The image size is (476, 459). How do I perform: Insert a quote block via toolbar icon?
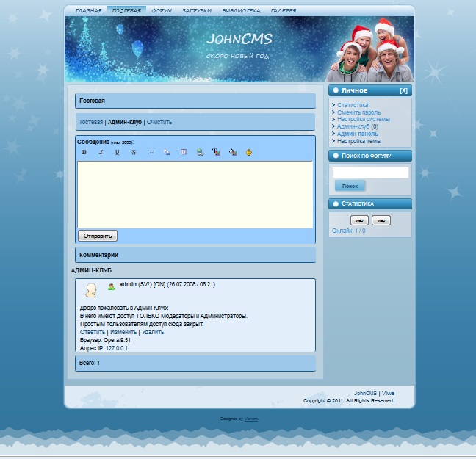click(x=184, y=152)
